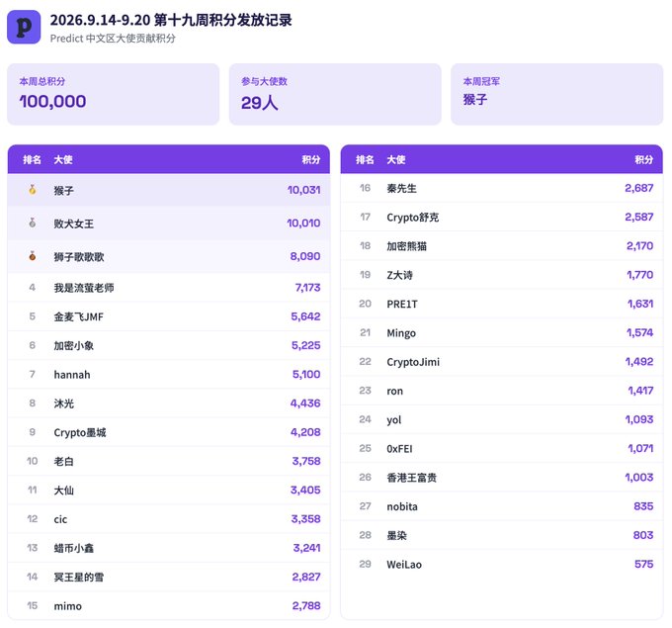Click the score 5,642

[305, 316]
